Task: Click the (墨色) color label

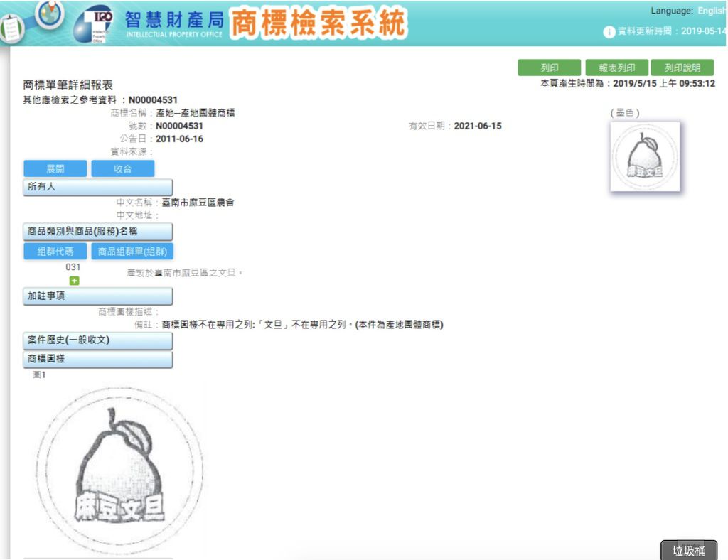Action: (625, 113)
